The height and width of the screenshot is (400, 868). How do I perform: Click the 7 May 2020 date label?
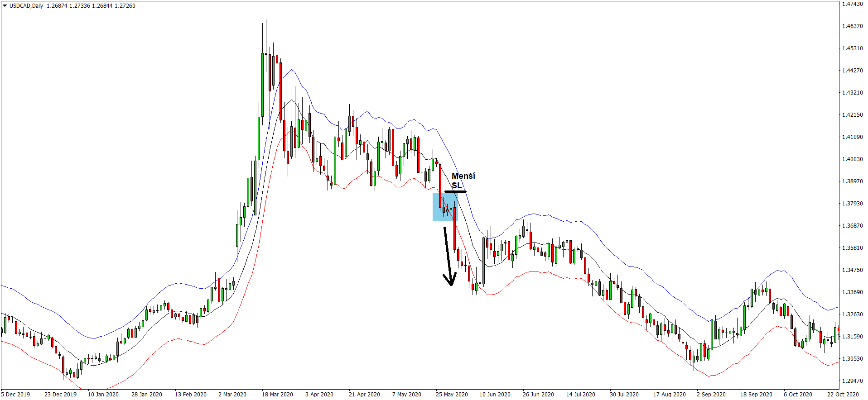tap(406, 395)
